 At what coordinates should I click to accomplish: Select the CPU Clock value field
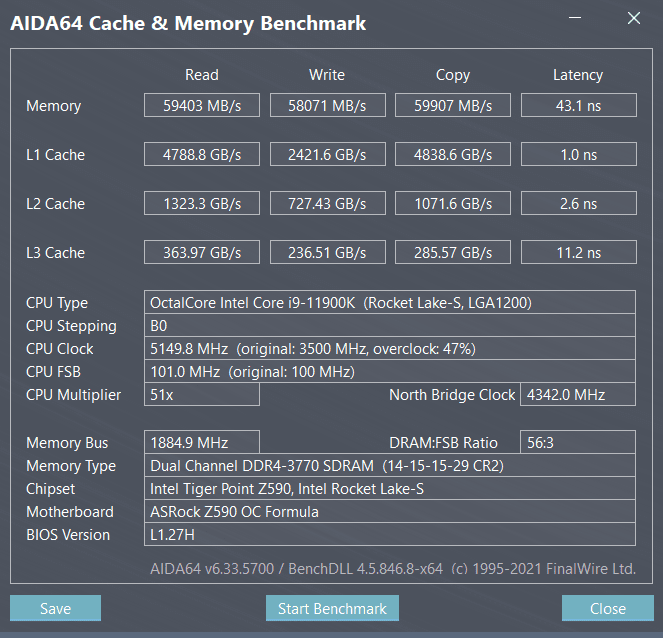(x=390, y=348)
